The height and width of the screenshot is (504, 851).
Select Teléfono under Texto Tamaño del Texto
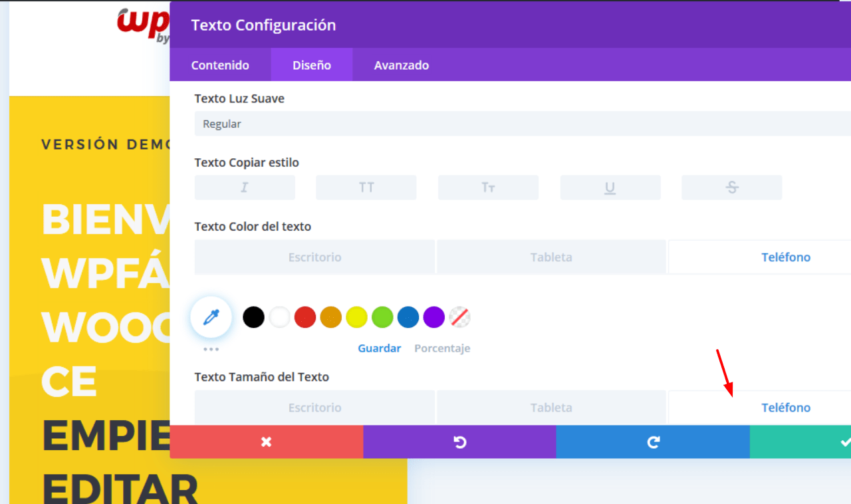760,408
